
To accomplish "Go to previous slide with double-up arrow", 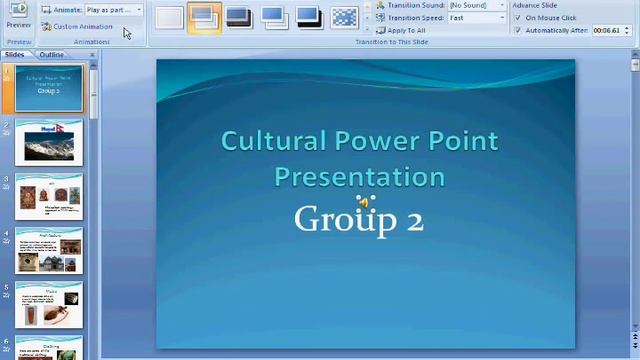I will point(636,337).
